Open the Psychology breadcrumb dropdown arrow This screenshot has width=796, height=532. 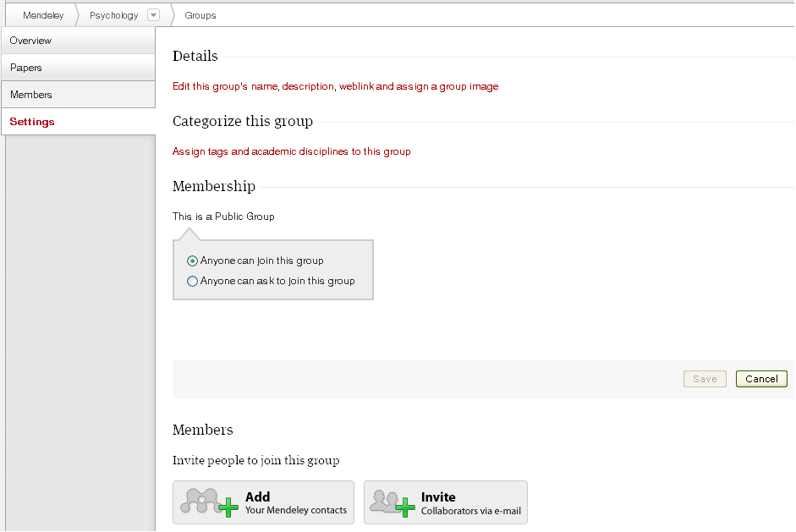(x=152, y=15)
